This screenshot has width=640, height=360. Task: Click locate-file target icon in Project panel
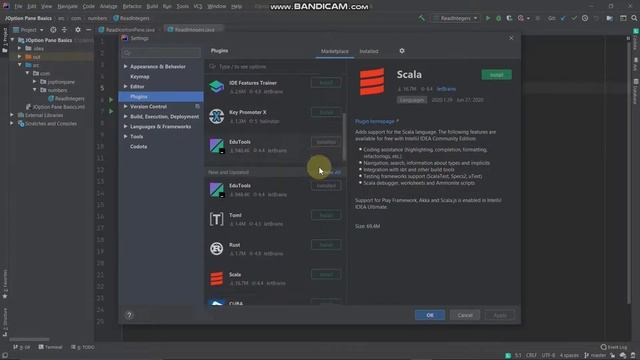click(x=53, y=30)
